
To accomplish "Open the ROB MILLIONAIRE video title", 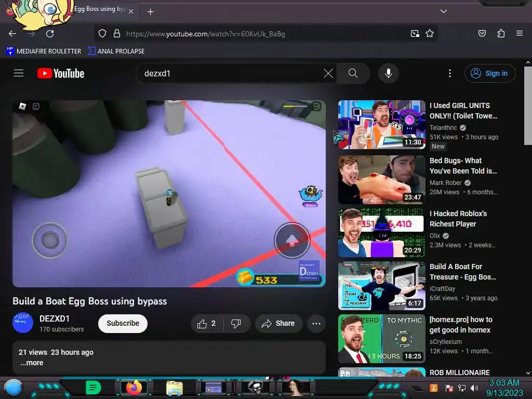I will coord(460,373).
